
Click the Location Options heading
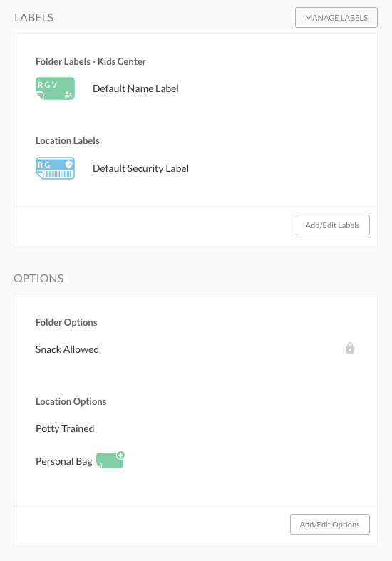click(x=71, y=401)
